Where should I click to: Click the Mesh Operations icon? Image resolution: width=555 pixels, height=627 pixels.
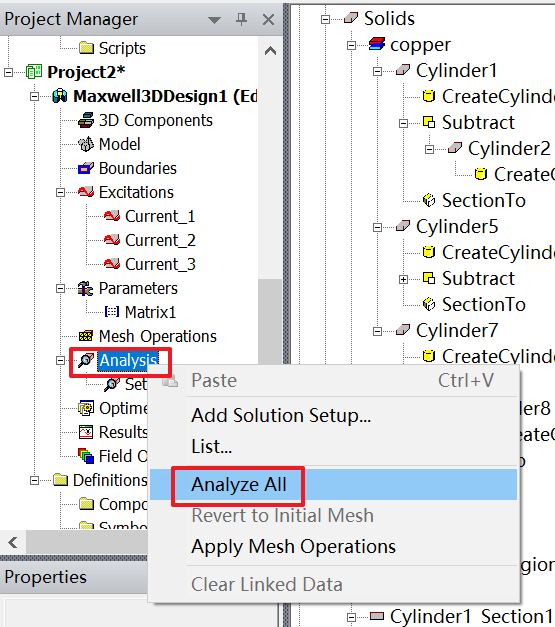(86, 336)
